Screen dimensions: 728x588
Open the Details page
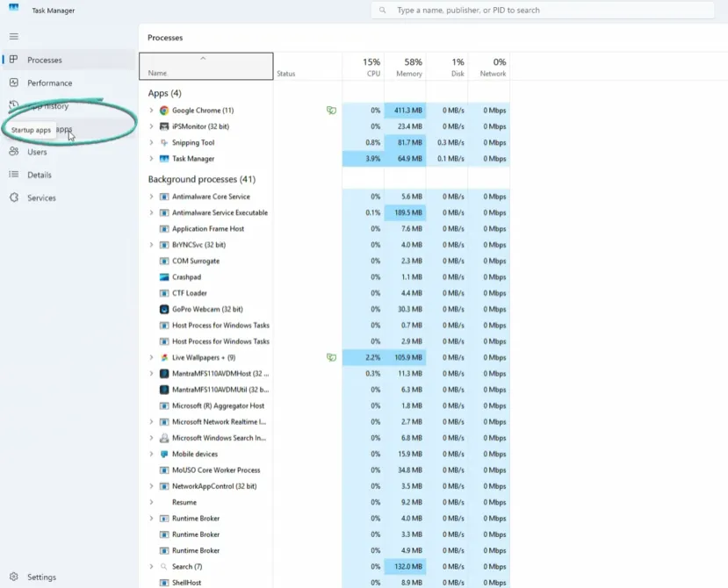68,175
